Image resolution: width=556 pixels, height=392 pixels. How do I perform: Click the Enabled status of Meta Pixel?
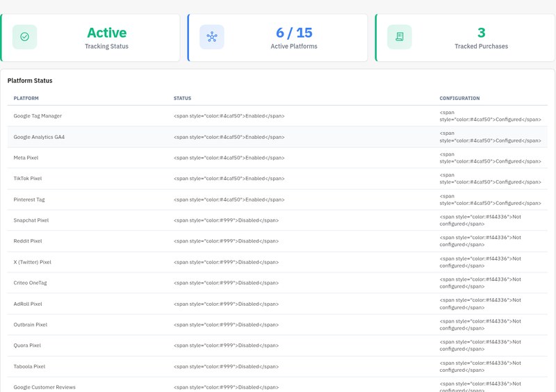pyautogui.click(x=229, y=158)
